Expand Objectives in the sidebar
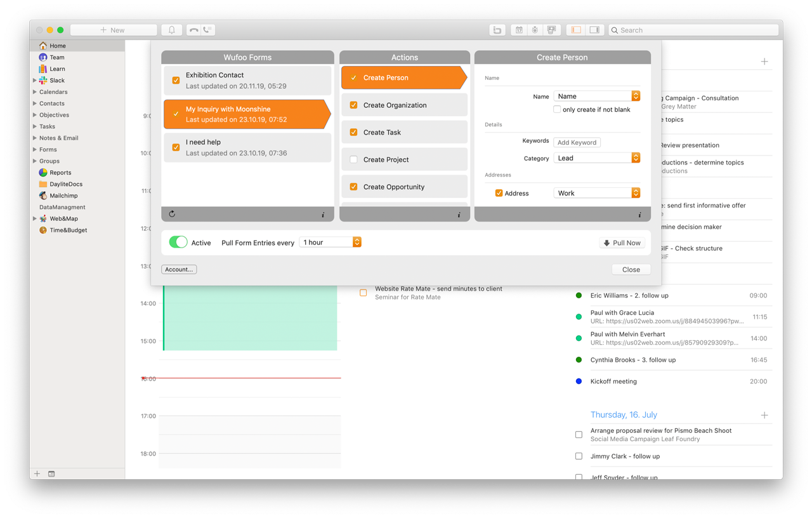Image resolution: width=812 pixels, height=518 pixels. click(x=34, y=115)
